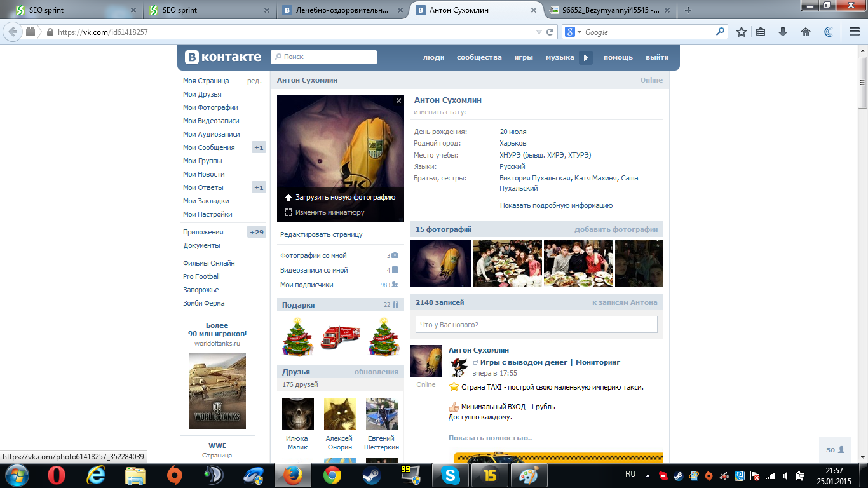Open the Paint palette icon in taskbar
This screenshot has height=488, width=868.
point(529,475)
